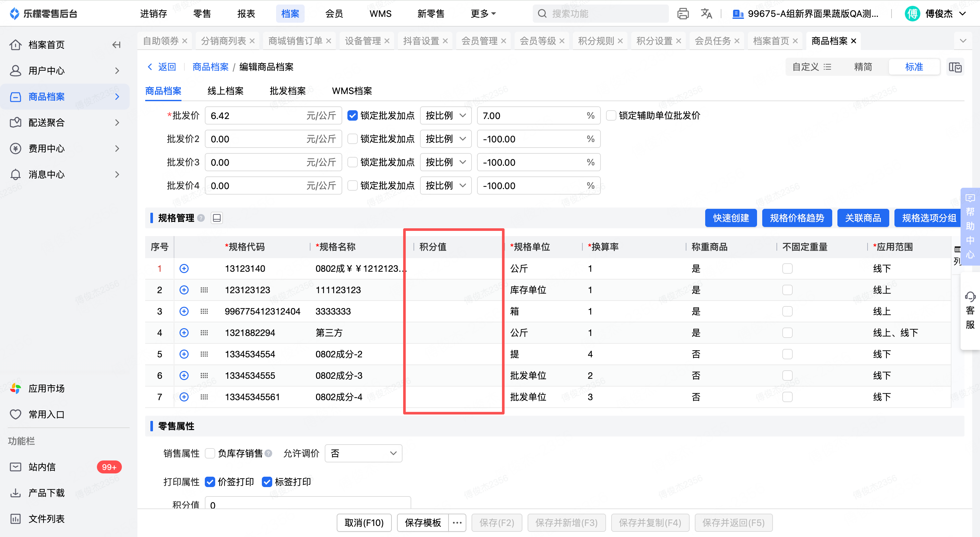Click plus icon in spec row 3
The height and width of the screenshot is (537, 980).
pos(184,311)
